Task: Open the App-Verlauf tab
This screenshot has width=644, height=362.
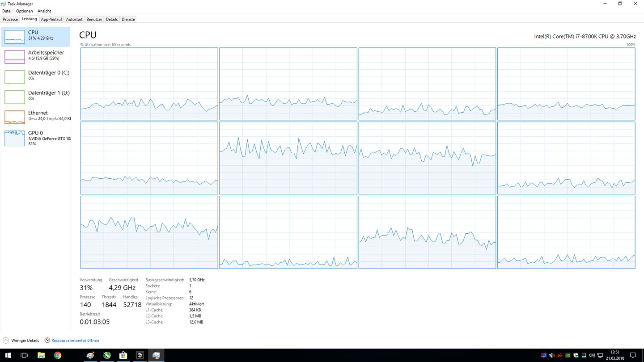Action: (51, 19)
